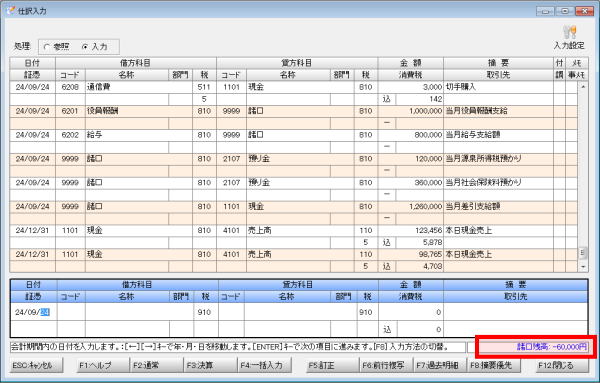Click consumption tax value 5,878

pos(432,243)
